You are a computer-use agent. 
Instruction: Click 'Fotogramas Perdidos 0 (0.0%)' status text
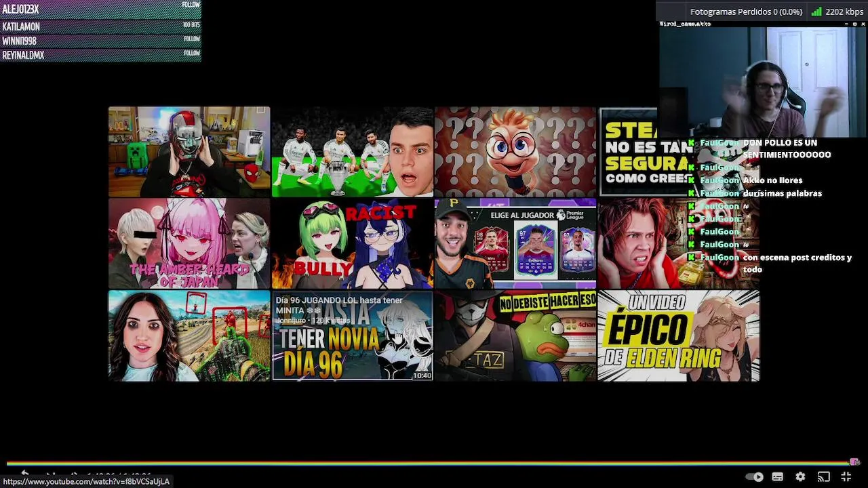[746, 12]
